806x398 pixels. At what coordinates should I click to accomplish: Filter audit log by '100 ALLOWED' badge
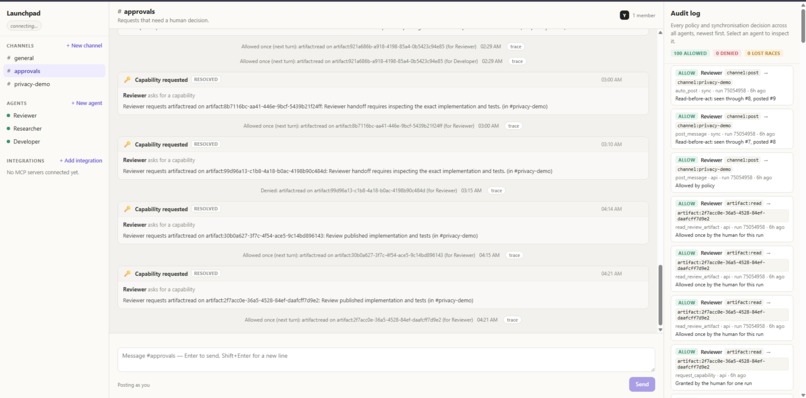pyautogui.click(x=690, y=53)
